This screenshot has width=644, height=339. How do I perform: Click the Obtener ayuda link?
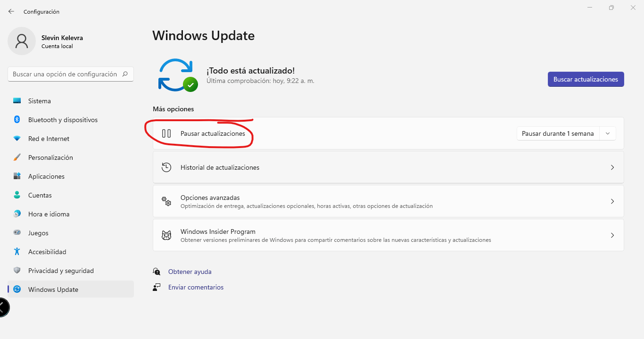point(190,272)
